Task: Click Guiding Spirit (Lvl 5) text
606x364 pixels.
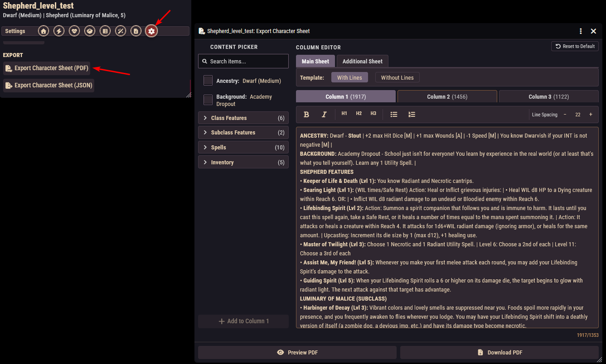Action: tap(329, 280)
